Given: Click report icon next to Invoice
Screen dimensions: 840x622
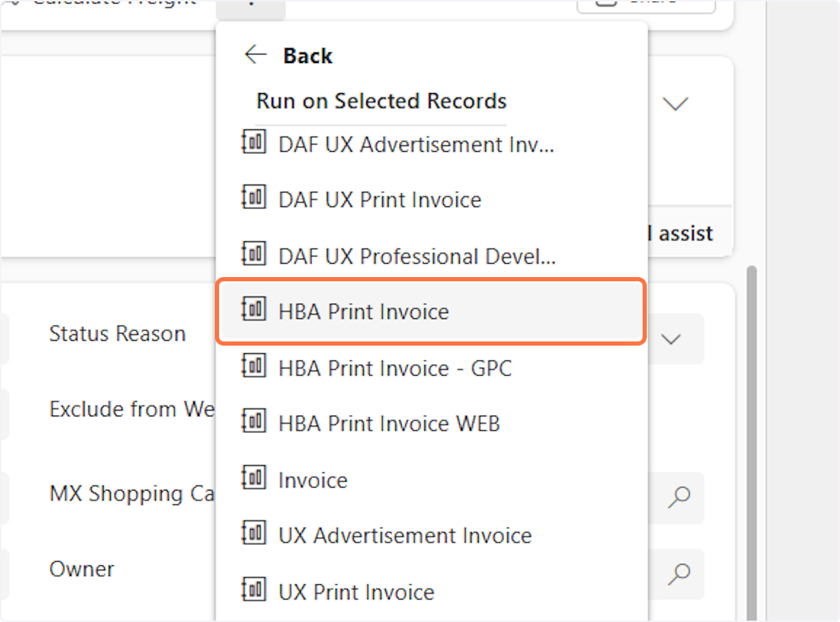Looking at the screenshot, I should click(x=253, y=479).
